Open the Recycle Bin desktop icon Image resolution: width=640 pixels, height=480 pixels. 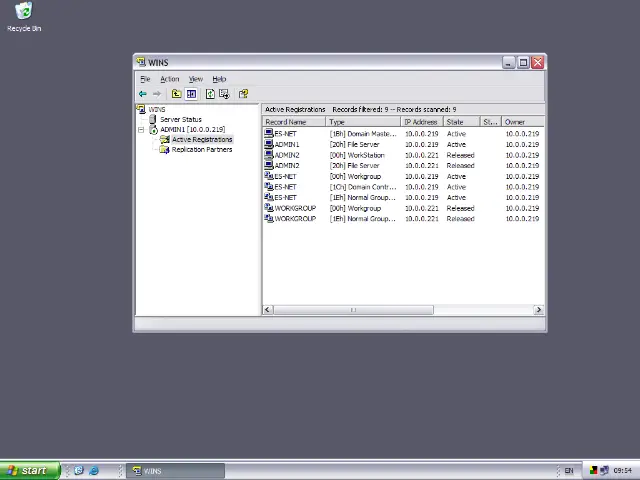click(x=24, y=16)
